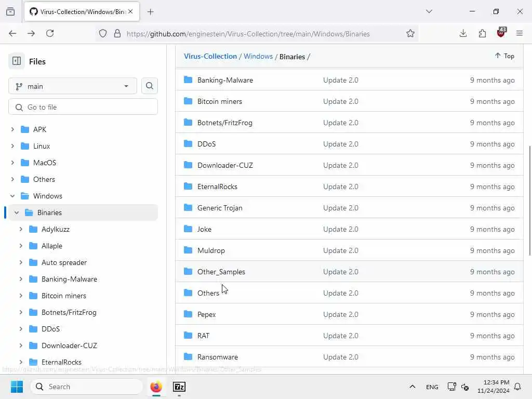This screenshot has width=532, height=399.
Task: Click the file search magnifier button
Action: [x=149, y=86]
